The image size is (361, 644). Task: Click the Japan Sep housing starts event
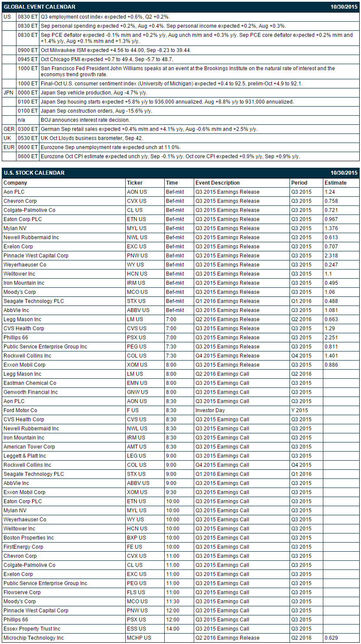(167, 102)
